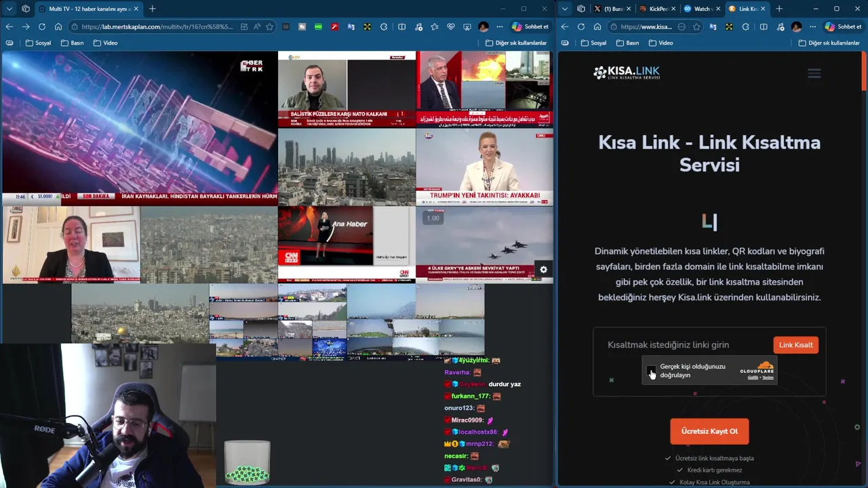Go forward in the left browser window
This screenshot has width=868, height=488.
pos(25,26)
